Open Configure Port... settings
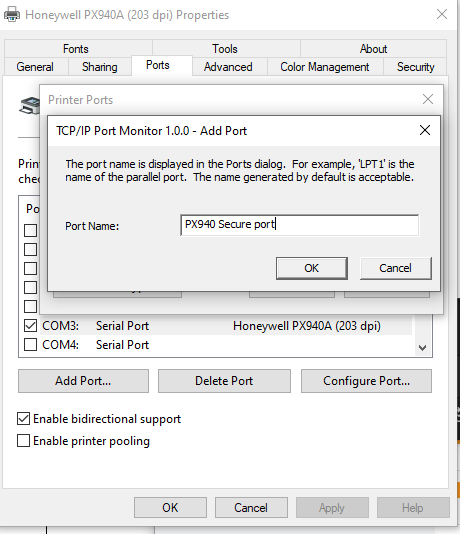 coord(366,381)
